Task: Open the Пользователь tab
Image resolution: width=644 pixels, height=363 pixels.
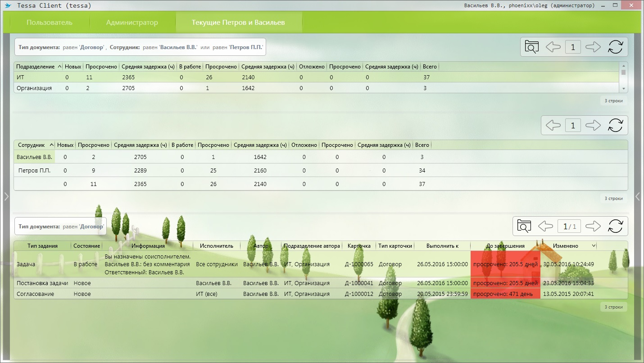Action: (x=50, y=23)
